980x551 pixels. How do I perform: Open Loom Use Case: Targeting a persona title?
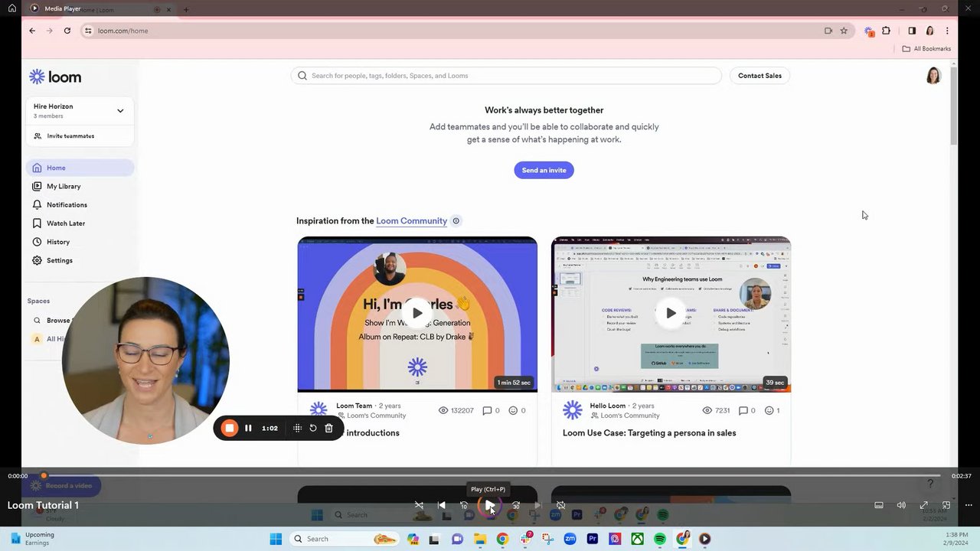tap(649, 433)
